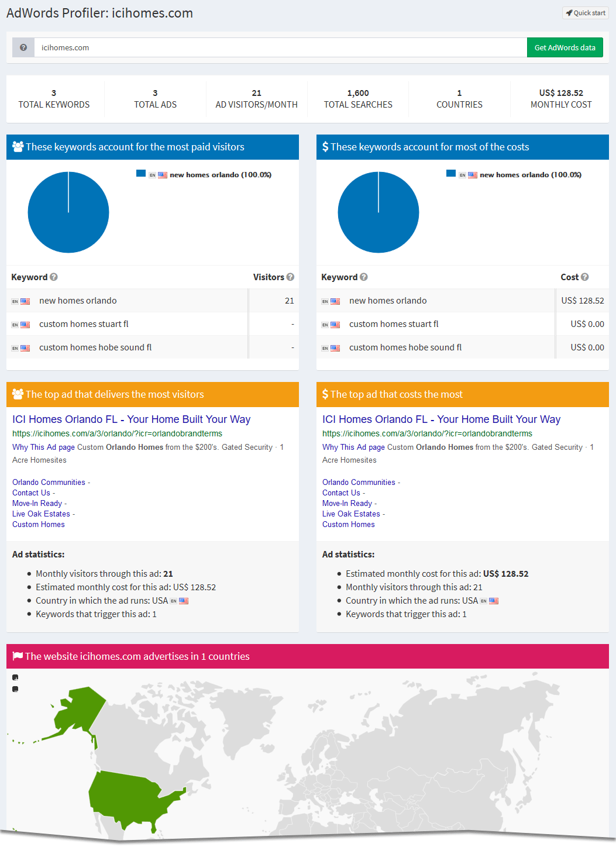Select 'custom homes hobe sound fl' row in costs table

405,347
